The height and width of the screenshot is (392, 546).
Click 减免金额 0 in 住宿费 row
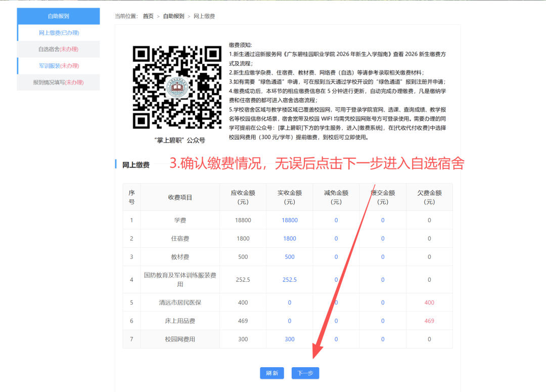tap(336, 239)
